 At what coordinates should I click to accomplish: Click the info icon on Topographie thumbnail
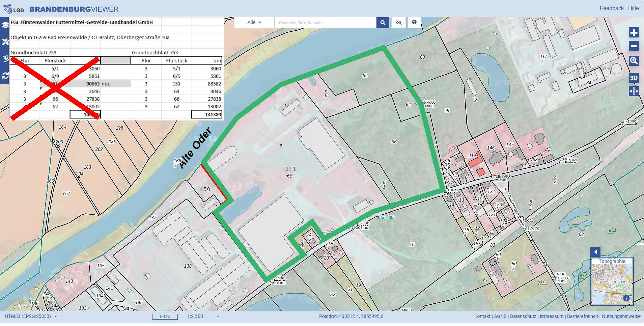[x=626, y=298]
